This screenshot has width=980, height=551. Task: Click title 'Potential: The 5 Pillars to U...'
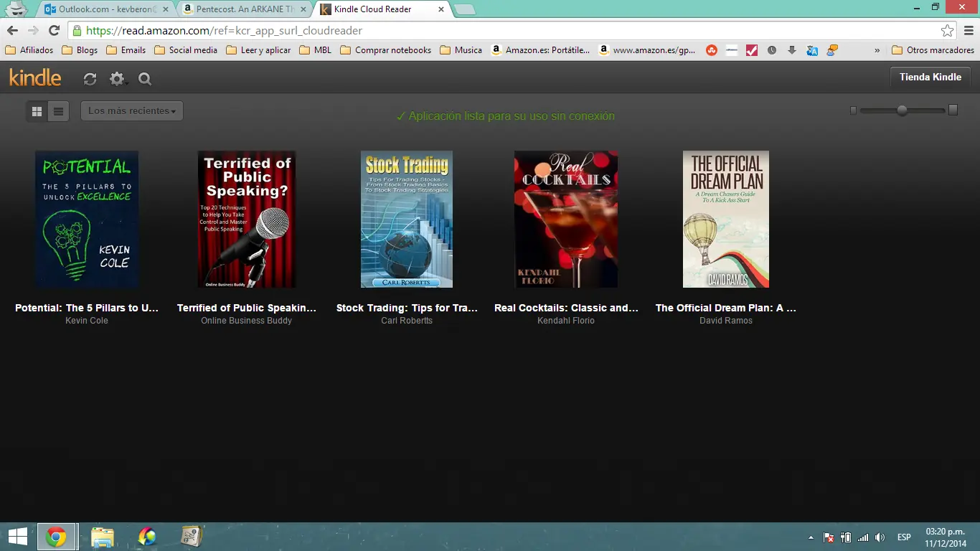87,308
